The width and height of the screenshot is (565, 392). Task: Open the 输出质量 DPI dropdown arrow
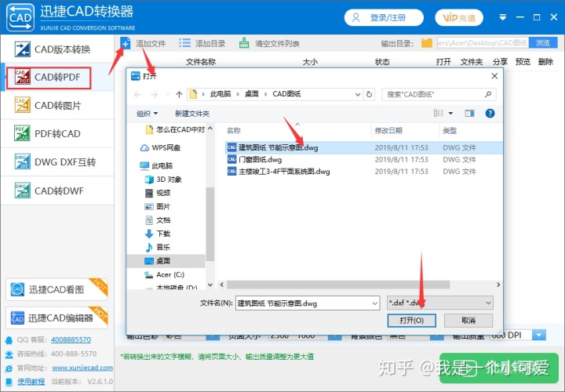[539, 335]
